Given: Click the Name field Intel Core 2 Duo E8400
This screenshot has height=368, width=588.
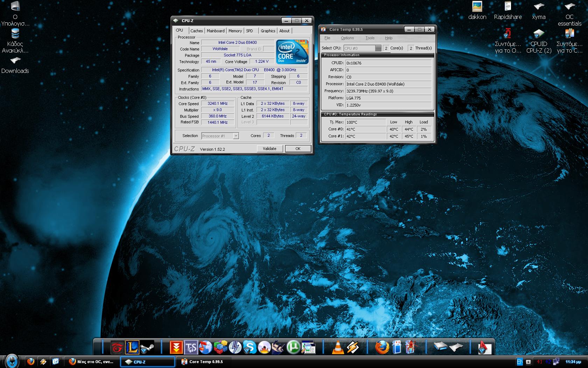Looking at the screenshot, I should tap(238, 42).
